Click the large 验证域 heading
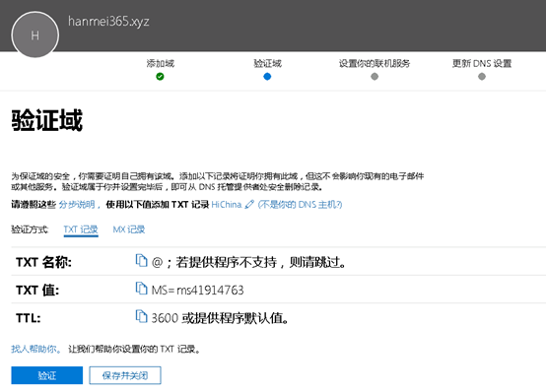The image size is (546, 392). click(47, 120)
